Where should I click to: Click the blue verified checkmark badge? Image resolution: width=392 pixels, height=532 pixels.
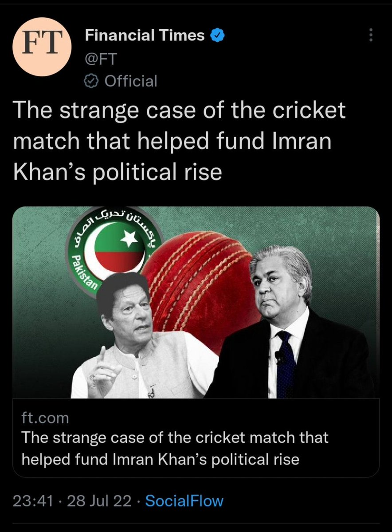(x=217, y=35)
